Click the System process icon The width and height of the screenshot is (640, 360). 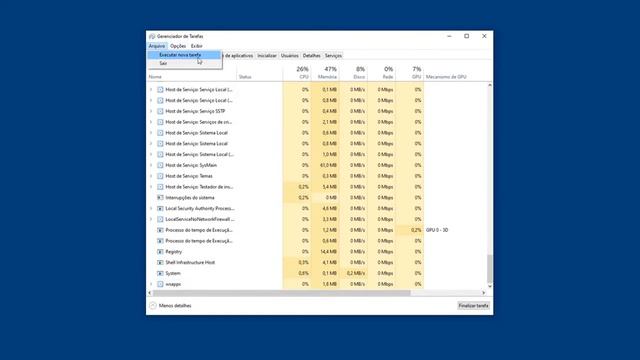[x=160, y=273]
